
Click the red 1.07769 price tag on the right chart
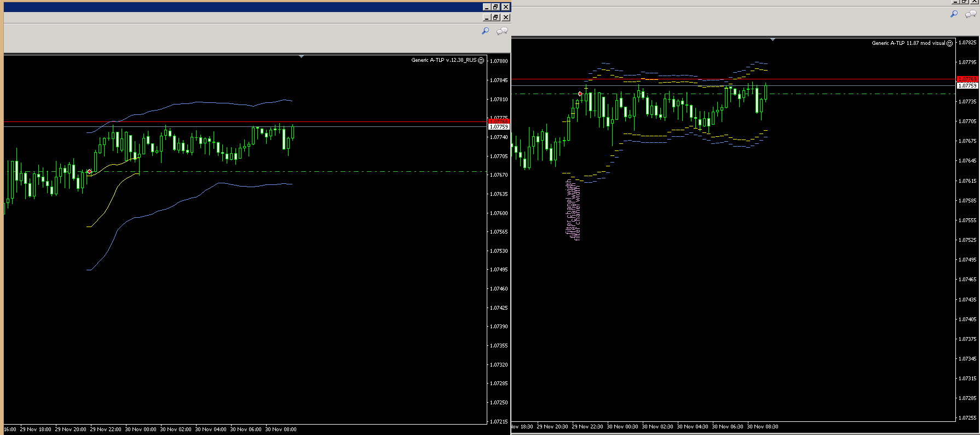coord(967,79)
